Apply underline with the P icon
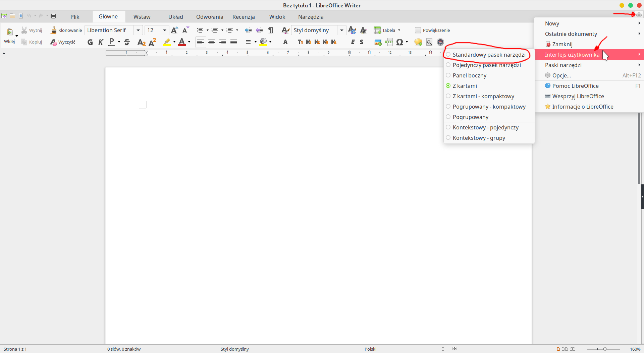The width and height of the screenshot is (644, 353). tap(112, 42)
